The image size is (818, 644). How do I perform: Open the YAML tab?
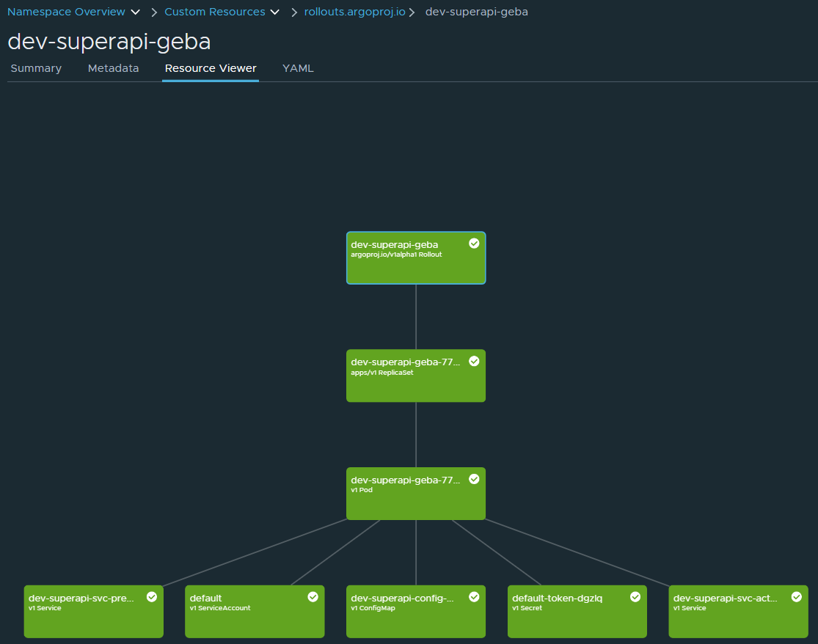click(298, 68)
